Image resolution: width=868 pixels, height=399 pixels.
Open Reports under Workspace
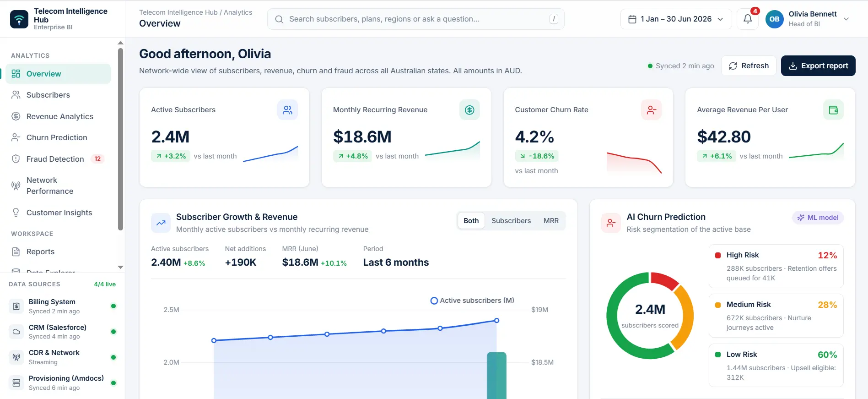(x=58, y=251)
